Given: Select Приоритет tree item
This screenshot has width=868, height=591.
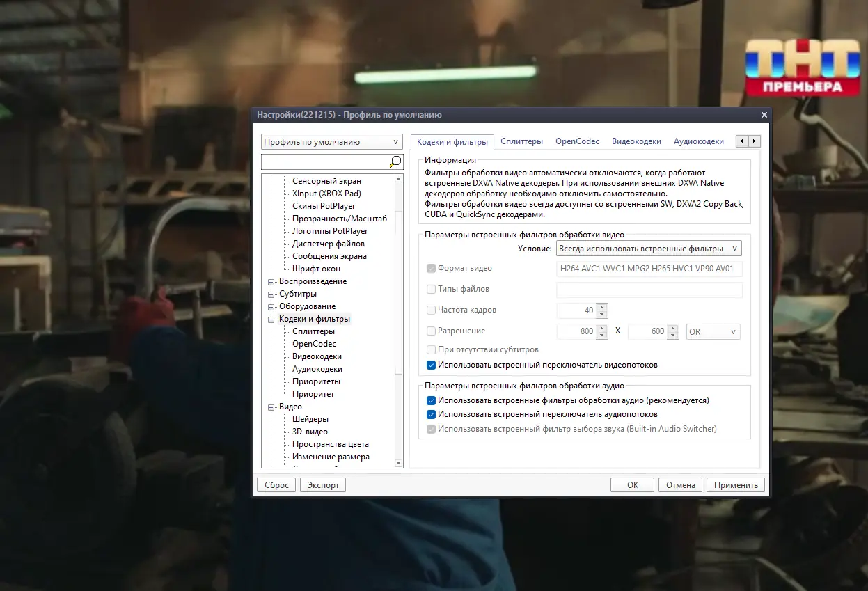Looking at the screenshot, I should pos(313,394).
